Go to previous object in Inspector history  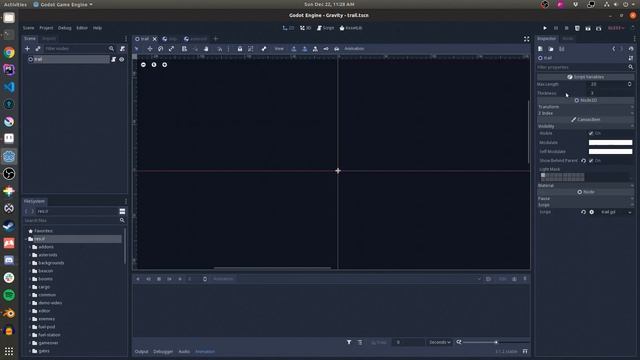click(x=613, y=49)
